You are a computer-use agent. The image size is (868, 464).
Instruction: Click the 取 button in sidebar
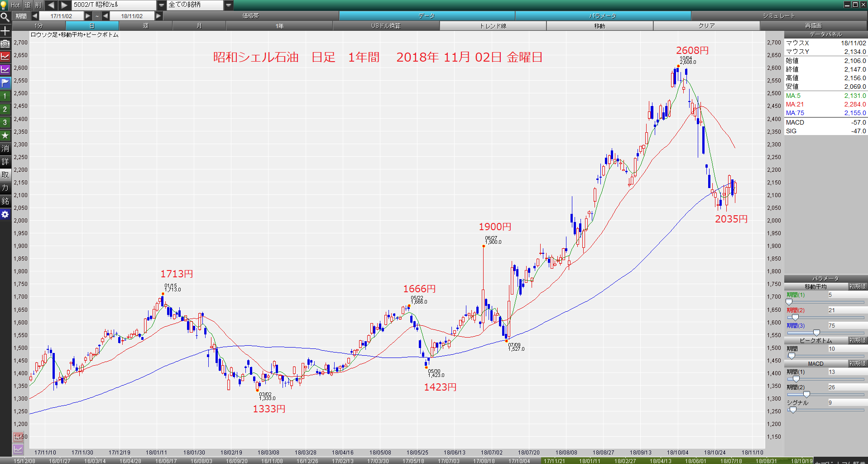coord(5,175)
